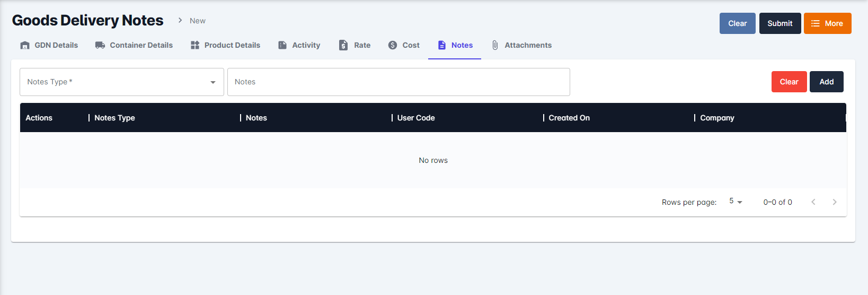Viewport: 868px width, 295px height.
Task: Click the Notes tab page icon
Action: coord(442,45)
